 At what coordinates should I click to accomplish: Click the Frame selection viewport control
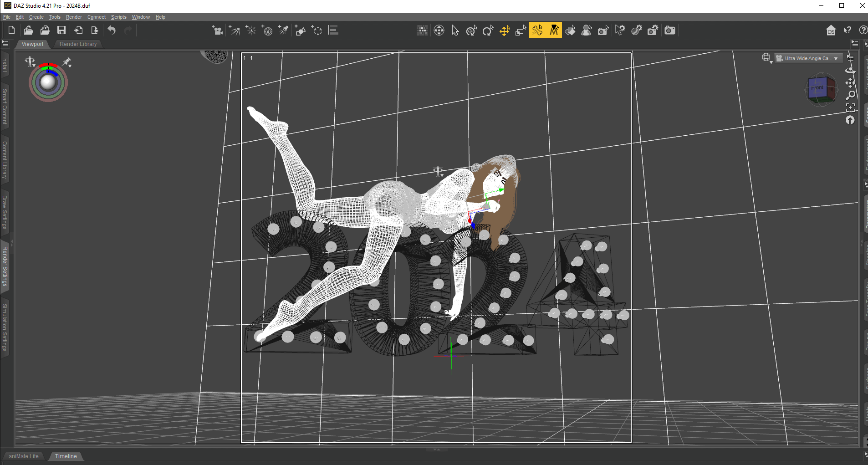(x=850, y=107)
